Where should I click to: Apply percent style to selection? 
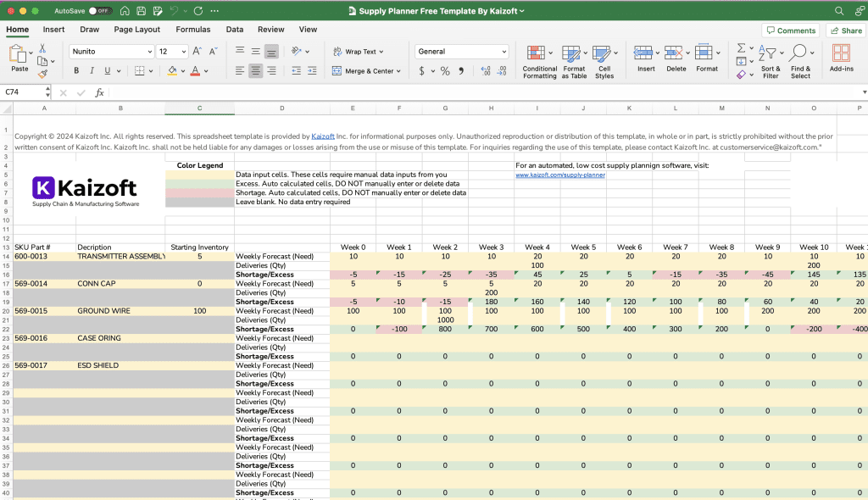445,71
